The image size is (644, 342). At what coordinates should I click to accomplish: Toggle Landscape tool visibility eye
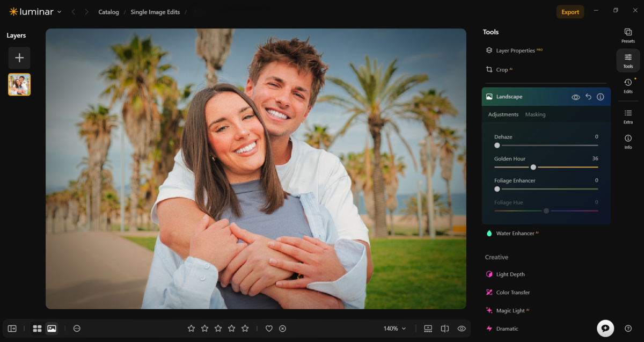pos(575,97)
